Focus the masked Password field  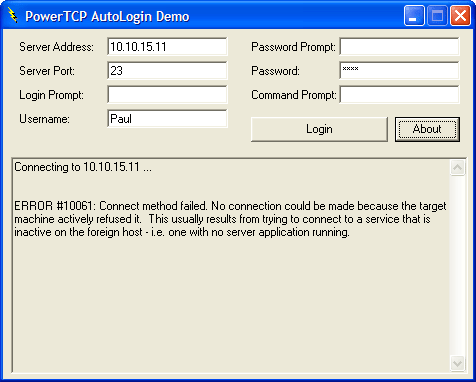(x=399, y=71)
